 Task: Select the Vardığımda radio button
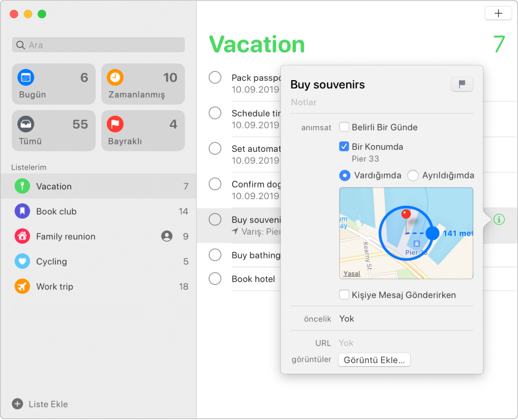(344, 175)
